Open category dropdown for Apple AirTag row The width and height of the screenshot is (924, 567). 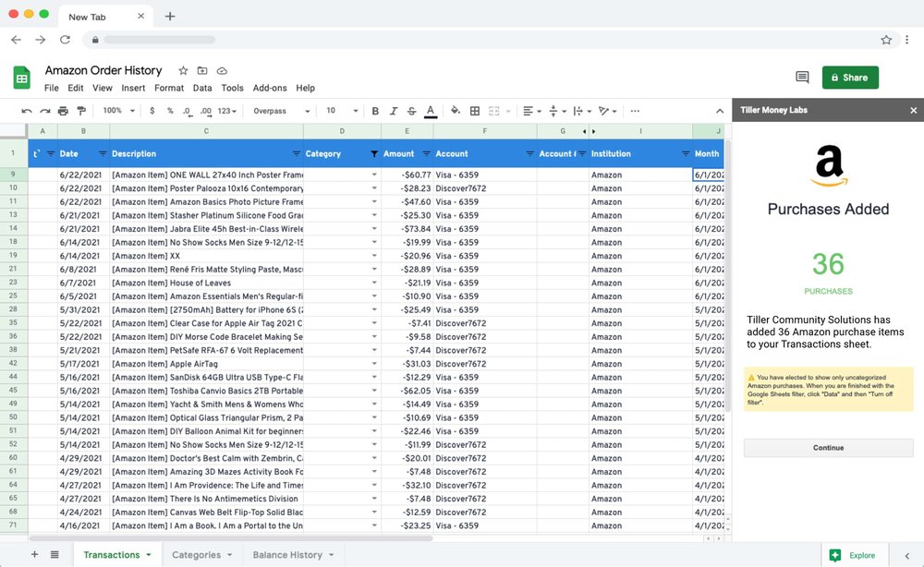click(374, 363)
